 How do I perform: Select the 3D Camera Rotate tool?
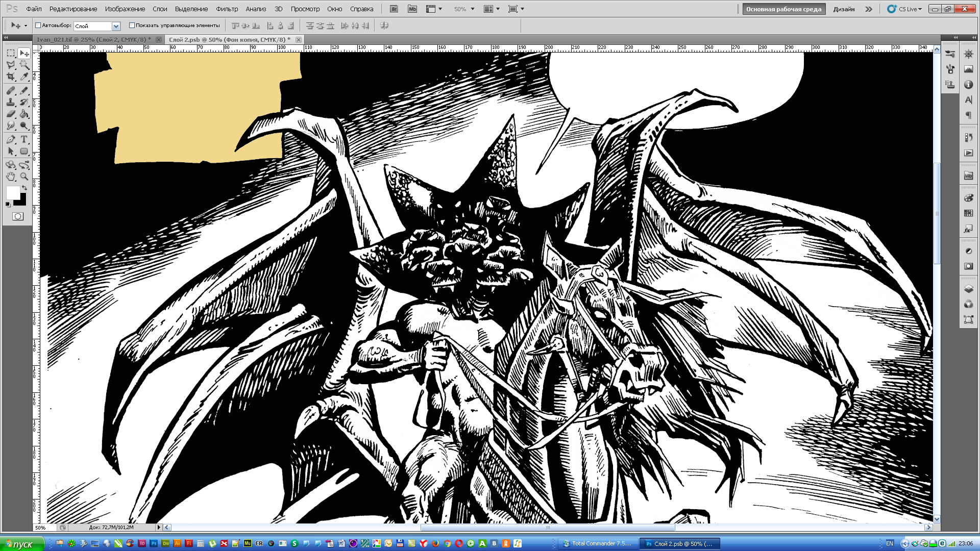(24, 165)
